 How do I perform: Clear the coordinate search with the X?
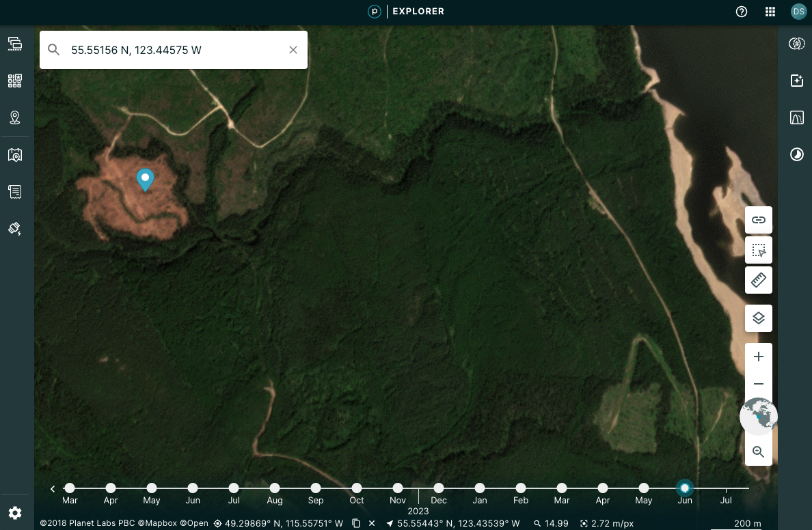[x=293, y=50]
